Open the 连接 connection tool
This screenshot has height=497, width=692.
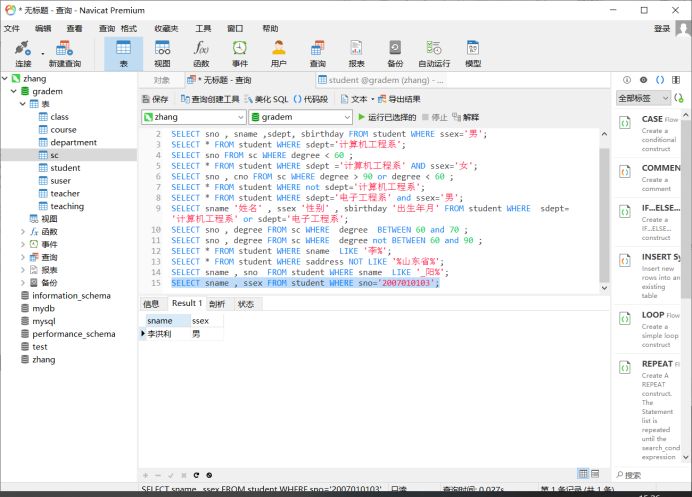[x=23, y=54]
